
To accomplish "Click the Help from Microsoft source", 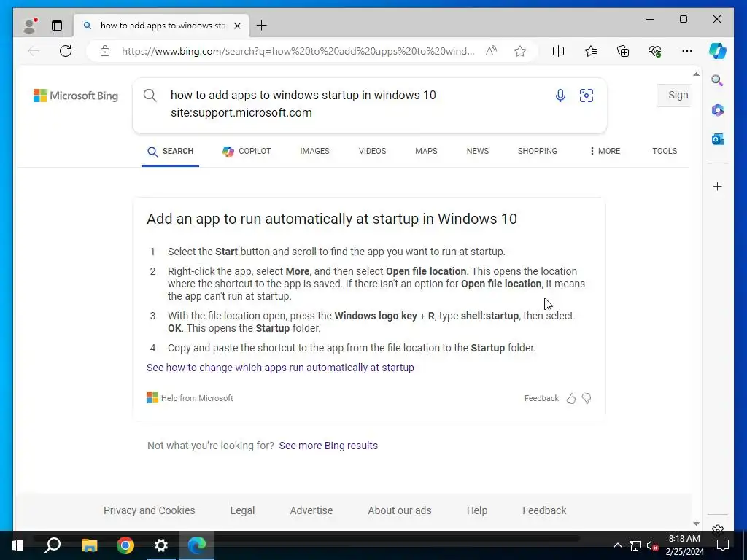I will point(190,398).
